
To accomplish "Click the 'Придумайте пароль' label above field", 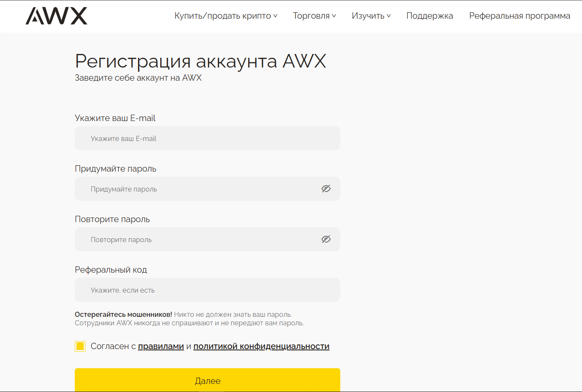I will [116, 169].
